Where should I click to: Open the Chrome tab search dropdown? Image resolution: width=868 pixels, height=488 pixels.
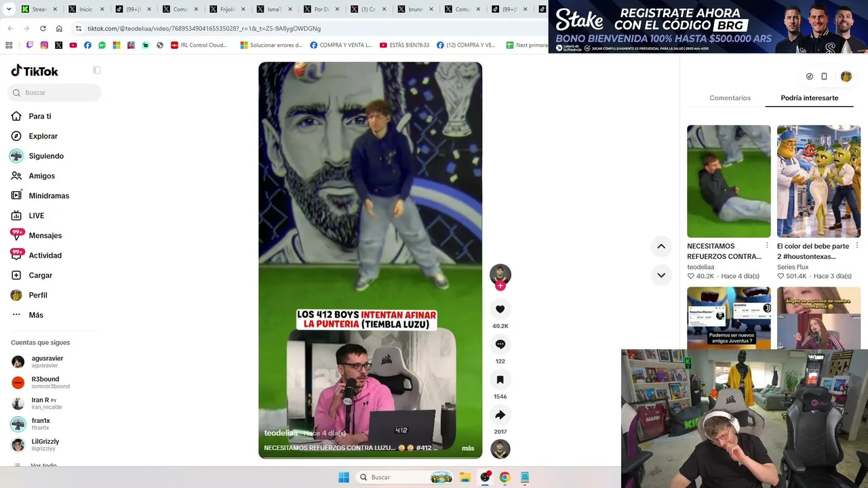pos(9,9)
